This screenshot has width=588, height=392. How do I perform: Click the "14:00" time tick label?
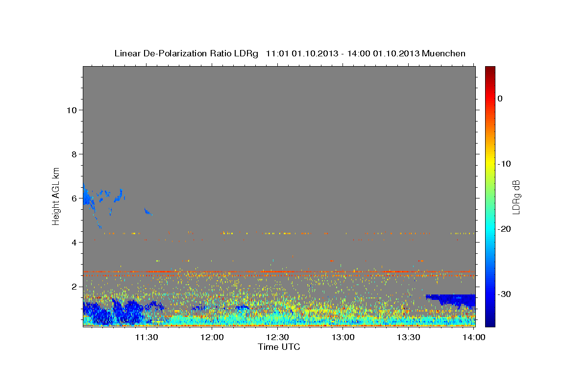pyautogui.click(x=475, y=338)
